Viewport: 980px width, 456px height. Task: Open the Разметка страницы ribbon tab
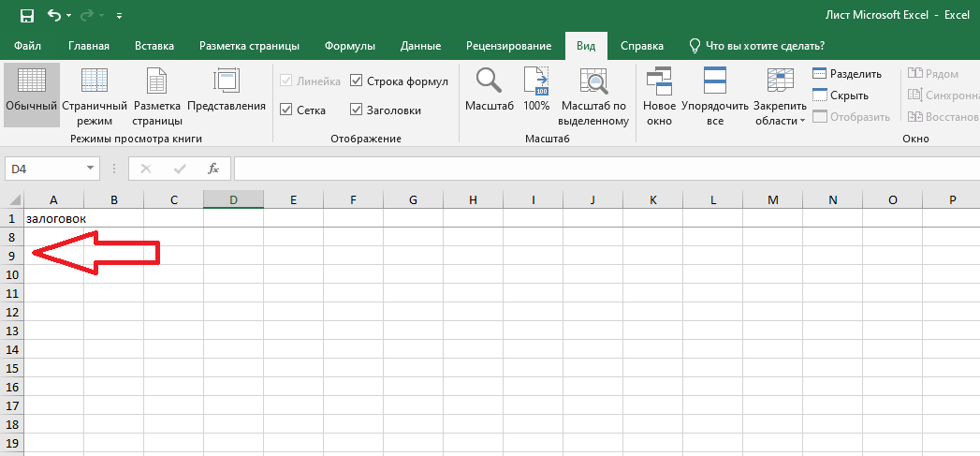click(x=249, y=46)
